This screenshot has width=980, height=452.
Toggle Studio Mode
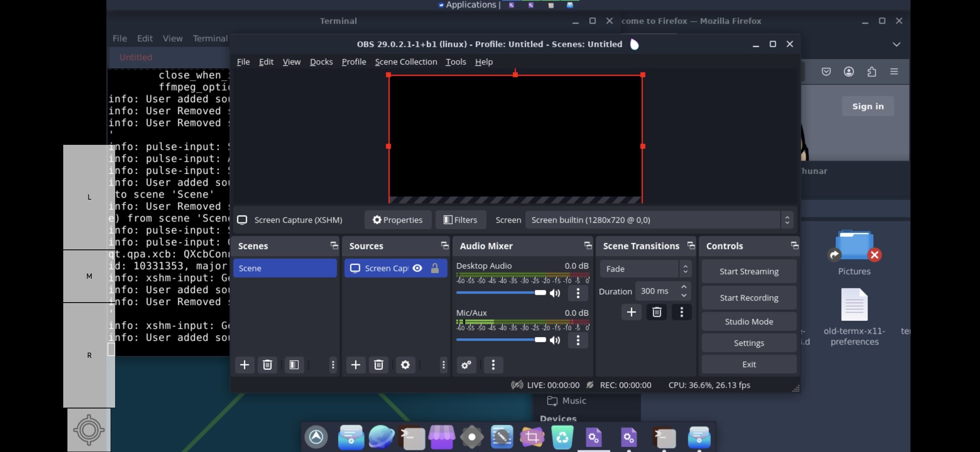tap(749, 321)
